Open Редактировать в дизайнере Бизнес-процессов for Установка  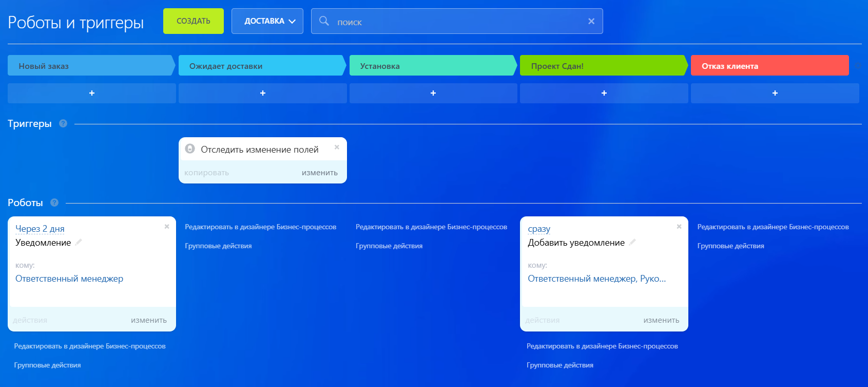click(x=432, y=227)
